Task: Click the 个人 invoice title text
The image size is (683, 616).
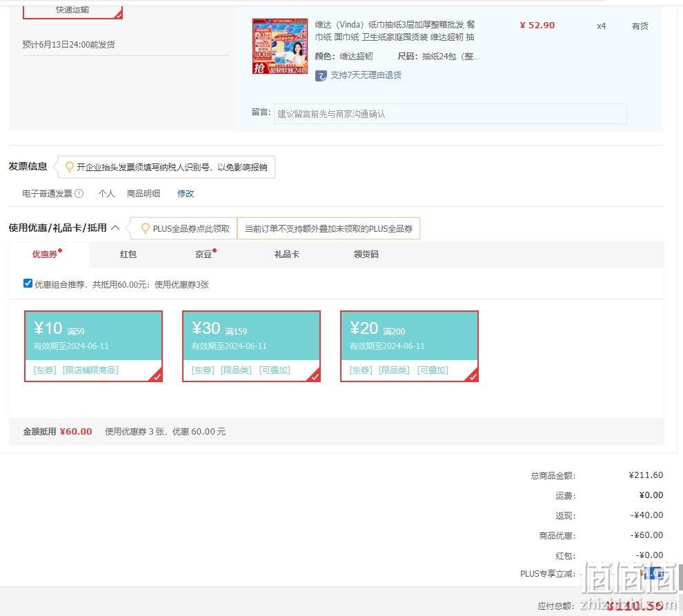Action: (x=106, y=193)
